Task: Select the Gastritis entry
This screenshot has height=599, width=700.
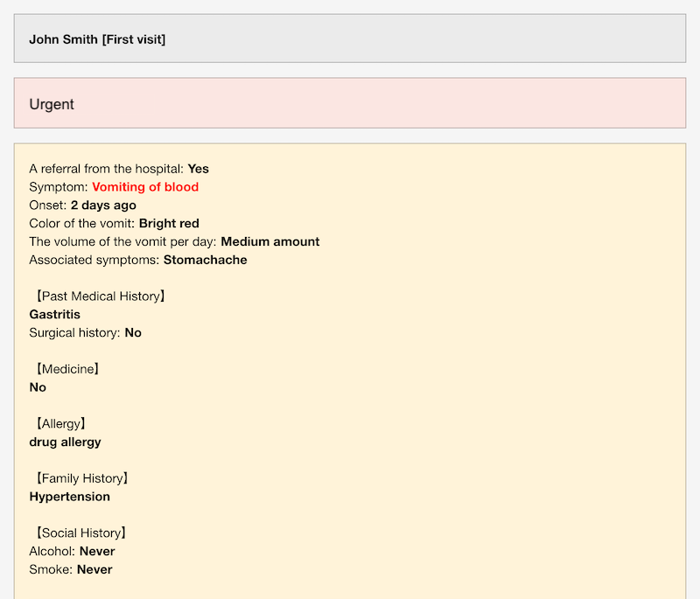Action: pos(55,315)
